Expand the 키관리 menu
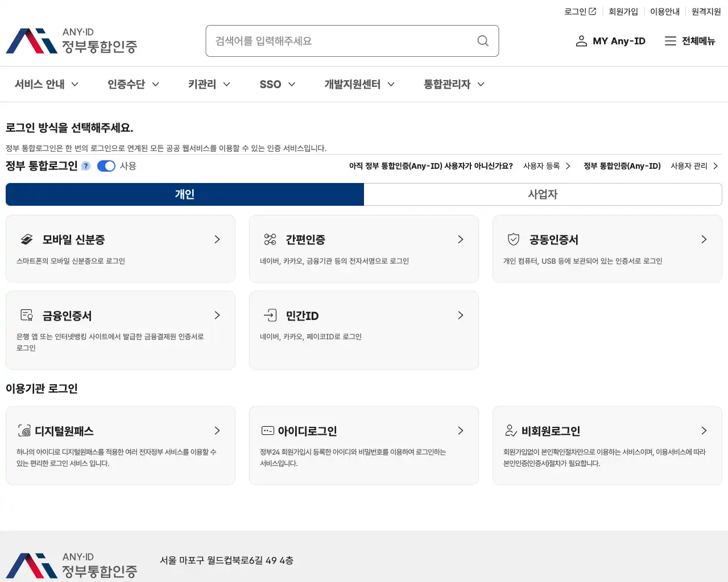The height and width of the screenshot is (582, 728). click(x=209, y=84)
